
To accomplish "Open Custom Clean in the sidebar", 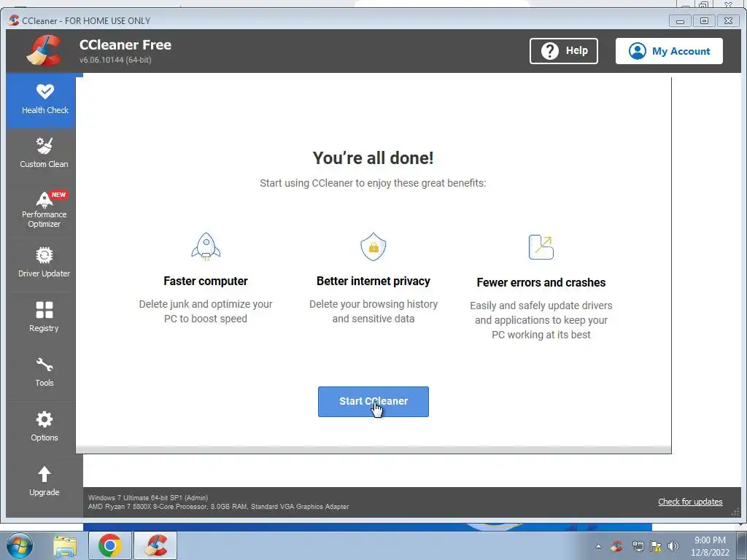I will [44, 154].
